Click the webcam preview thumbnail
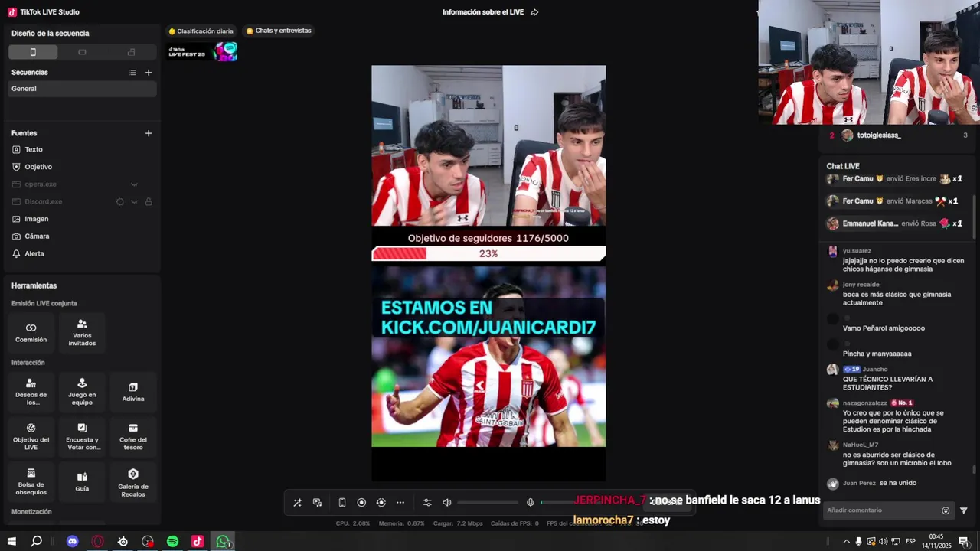 click(x=869, y=62)
